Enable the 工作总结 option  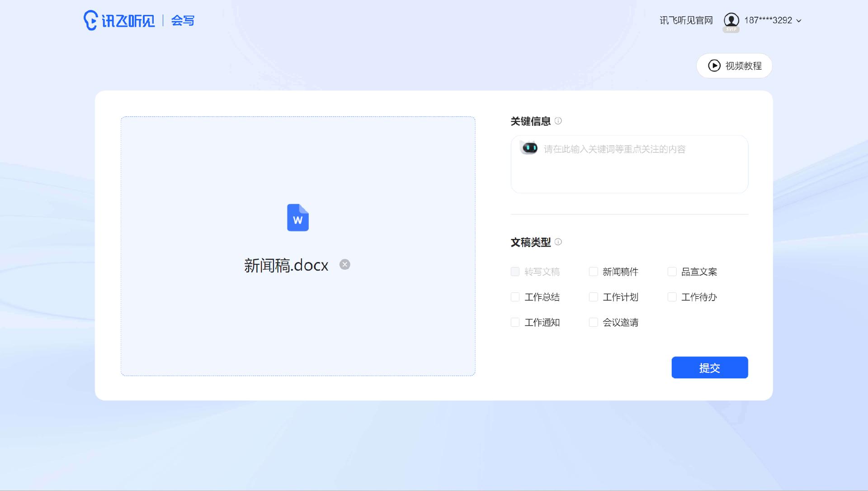pyautogui.click(x=514, y=296)
